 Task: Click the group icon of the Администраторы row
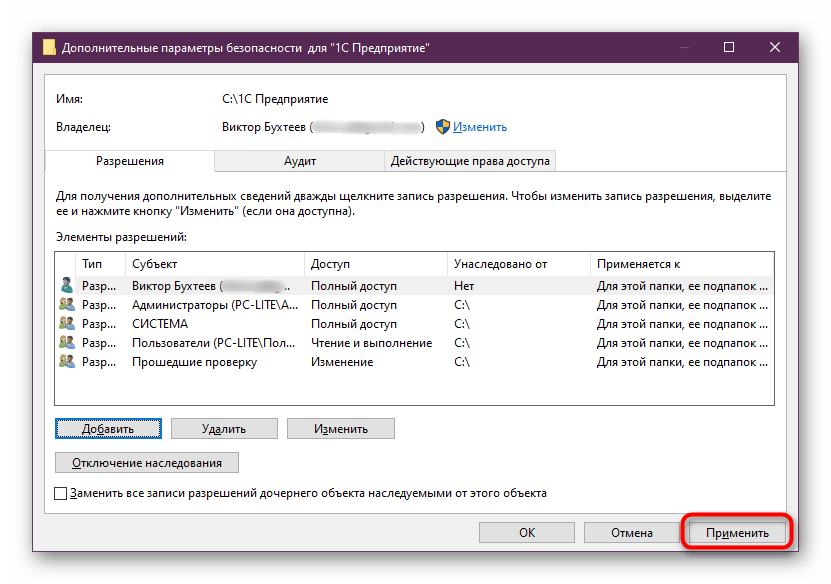click(x=67, y=304)
